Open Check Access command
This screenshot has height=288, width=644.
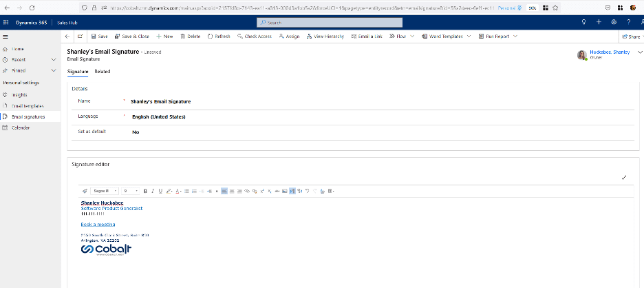point(255,37)
